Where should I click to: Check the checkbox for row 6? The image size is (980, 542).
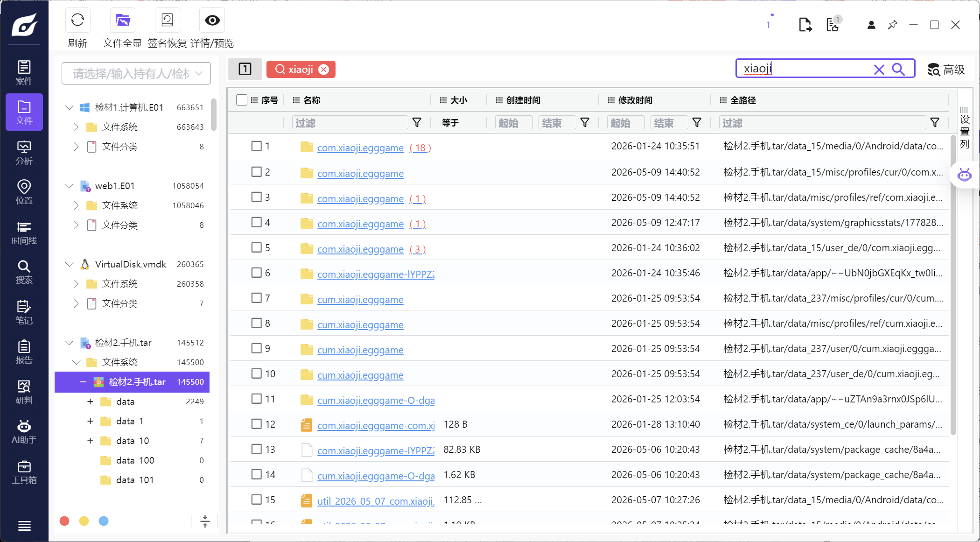point(256,272)
